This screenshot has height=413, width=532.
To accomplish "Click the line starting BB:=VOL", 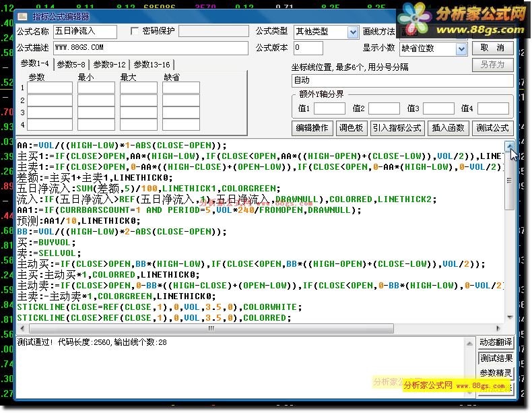I will 121,232.
